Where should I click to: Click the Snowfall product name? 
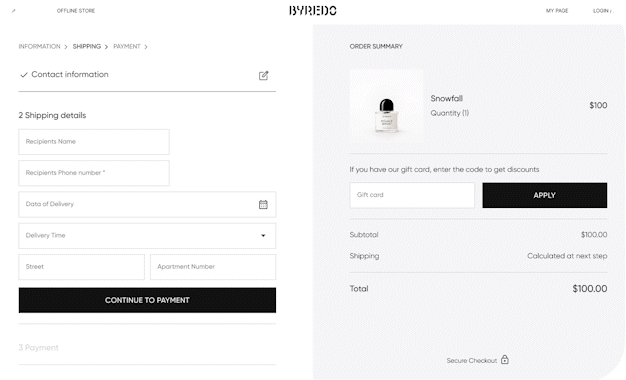click(446, 98)
